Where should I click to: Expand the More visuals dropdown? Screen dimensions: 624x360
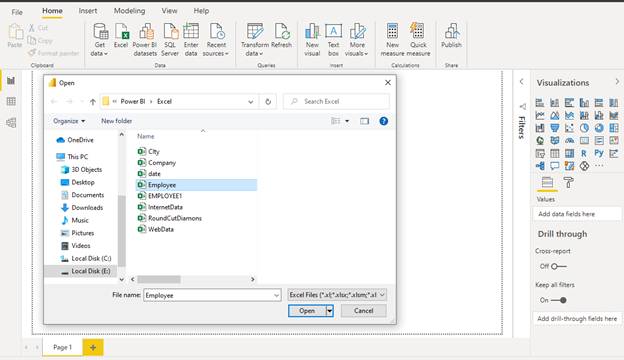pyautogui.click(x=366, y=54)
